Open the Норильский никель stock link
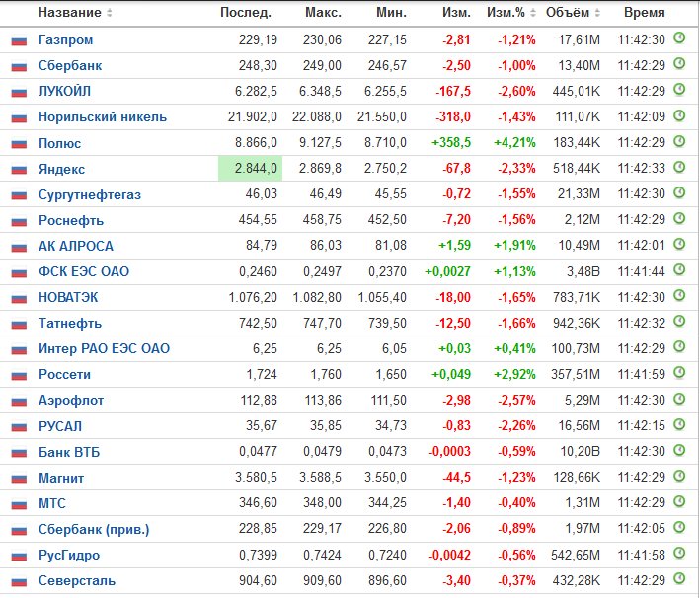This screenshot has width=700, height=598. tap(103, 117)
